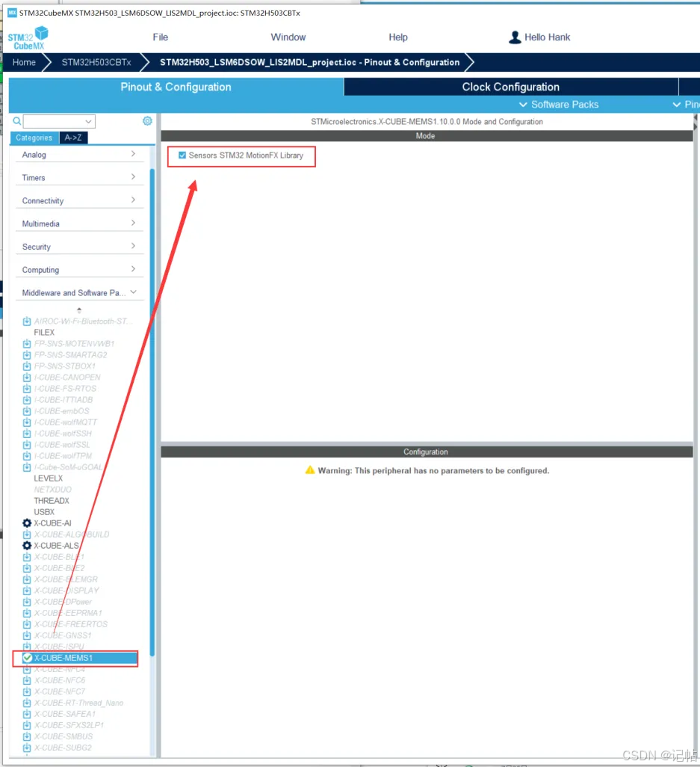The height and width of the screenshot is (767, 700).
Task: Click download icon next to I-CUBE-embOS
Action: 27,411
